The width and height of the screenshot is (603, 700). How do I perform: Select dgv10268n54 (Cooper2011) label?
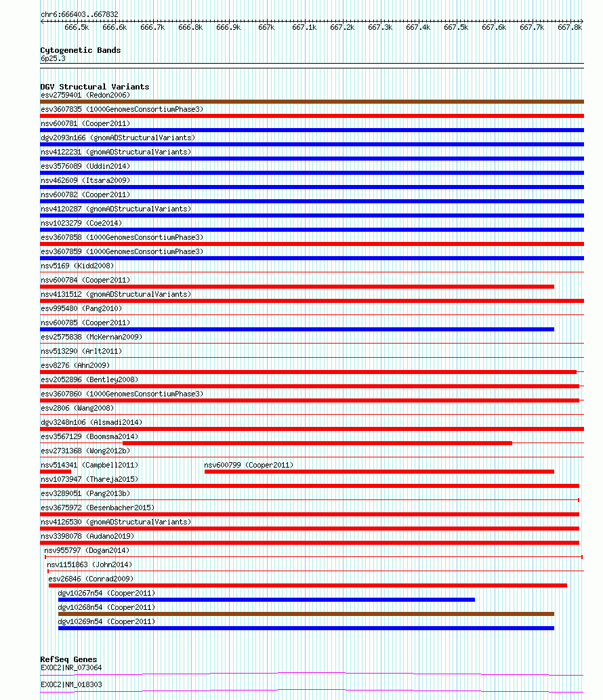106,608
